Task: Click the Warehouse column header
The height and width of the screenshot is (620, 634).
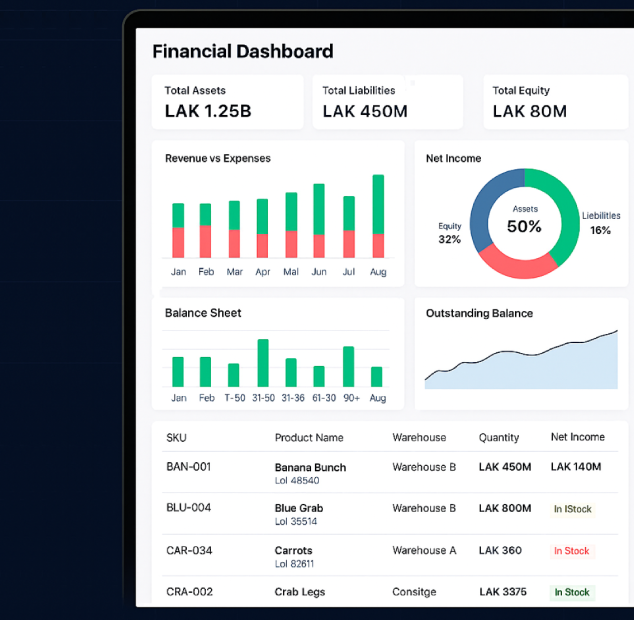Action: 419,437
